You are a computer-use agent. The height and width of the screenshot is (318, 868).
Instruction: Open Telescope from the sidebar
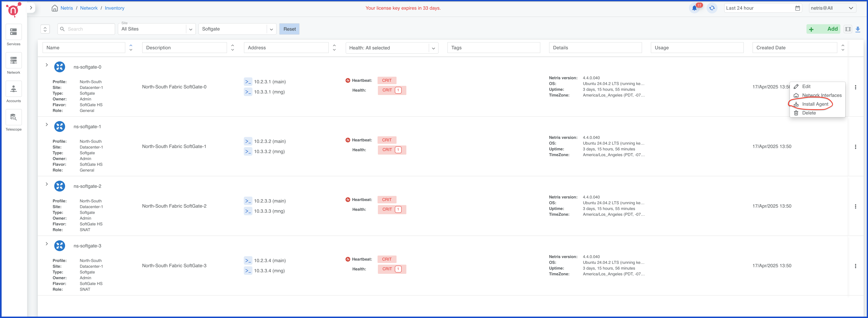(x=14, y=120)
